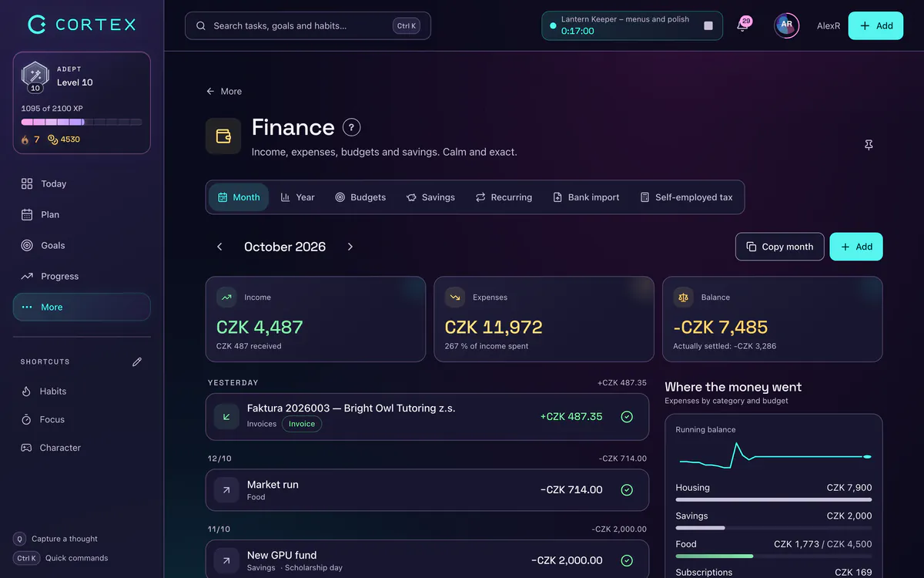This screenshot has width=924, height=578.
Task: Go to Goals in the sidebar
Action: tap(82, 245)
